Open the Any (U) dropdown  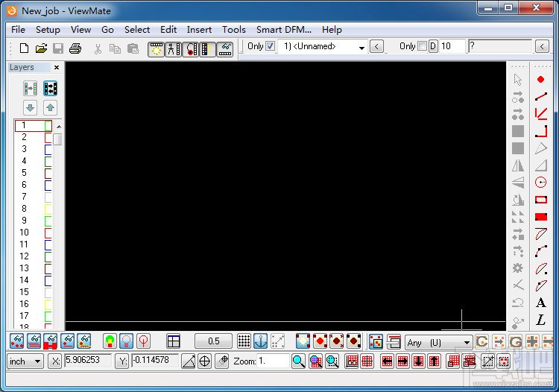[438, 343]
